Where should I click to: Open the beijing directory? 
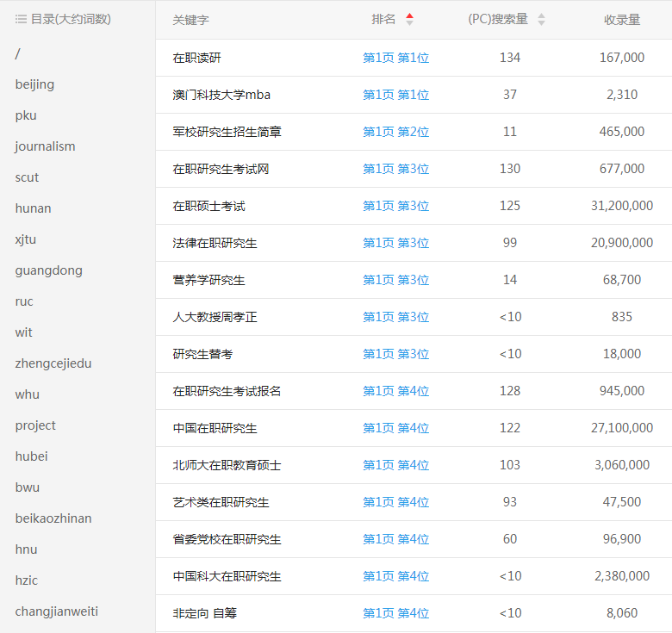point(34,84)
